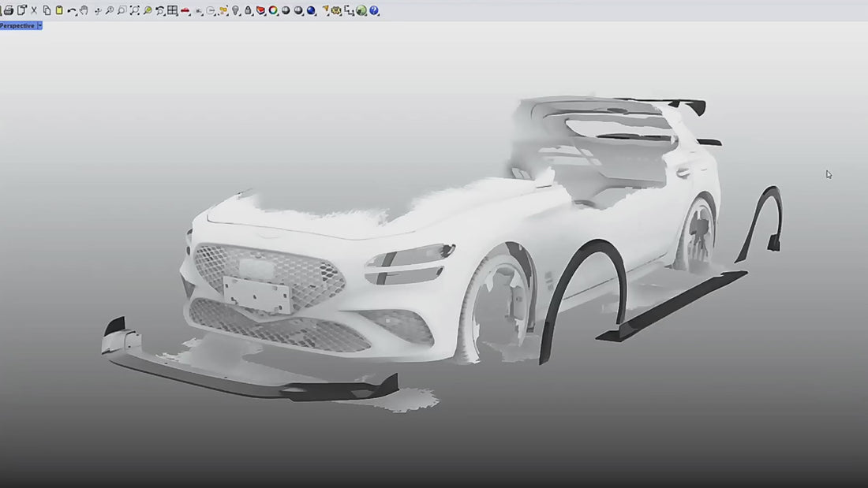Toggle the light bulb Hide objects icon
This screenshot has width=868, height=488.
point(235,10)
